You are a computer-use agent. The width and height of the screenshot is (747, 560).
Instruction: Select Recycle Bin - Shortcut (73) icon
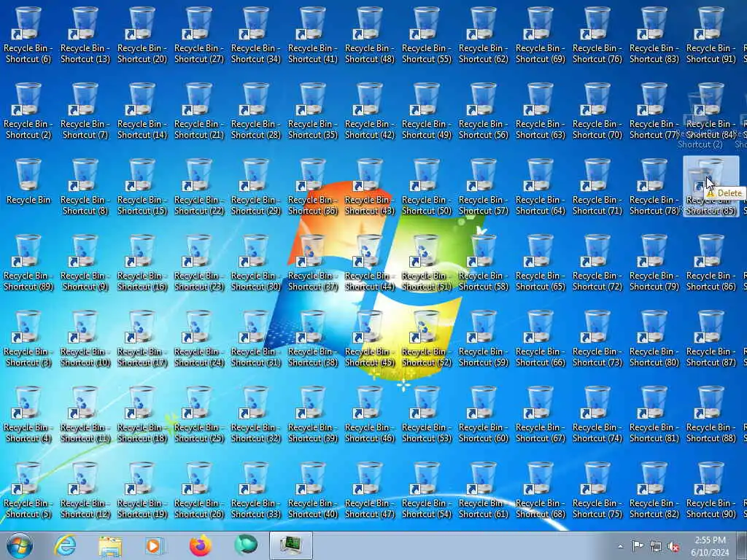(597, 339)
